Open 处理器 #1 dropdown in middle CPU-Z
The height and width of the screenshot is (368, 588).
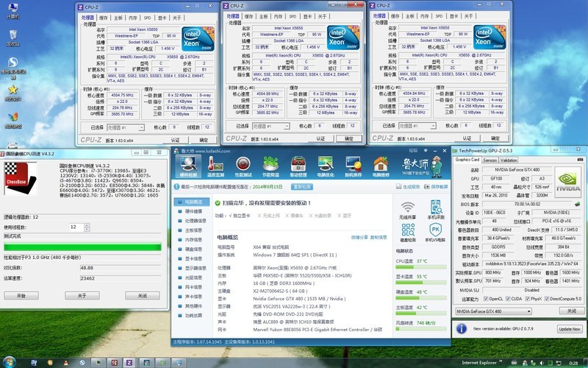tap(270, 126)
